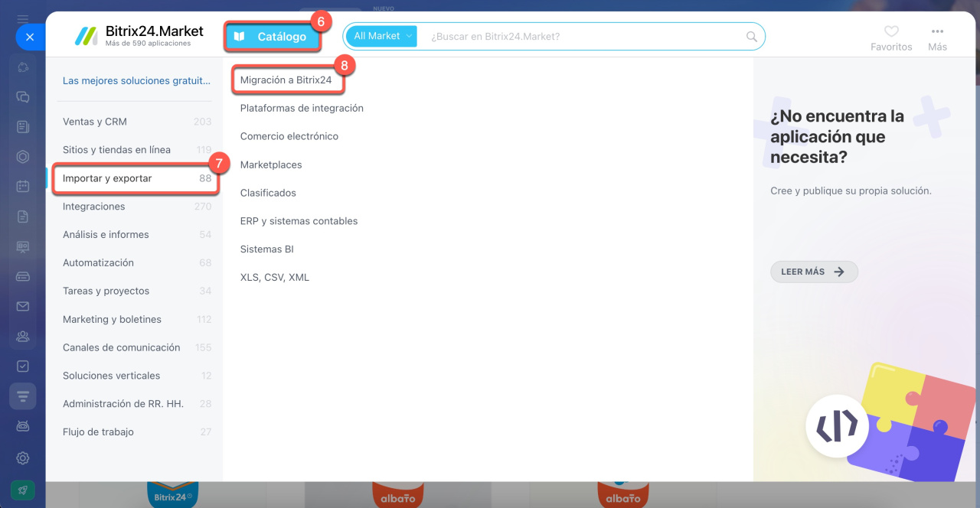Select the Soluciones verticales category
The image size is (980, 508).
pos(136,376)
